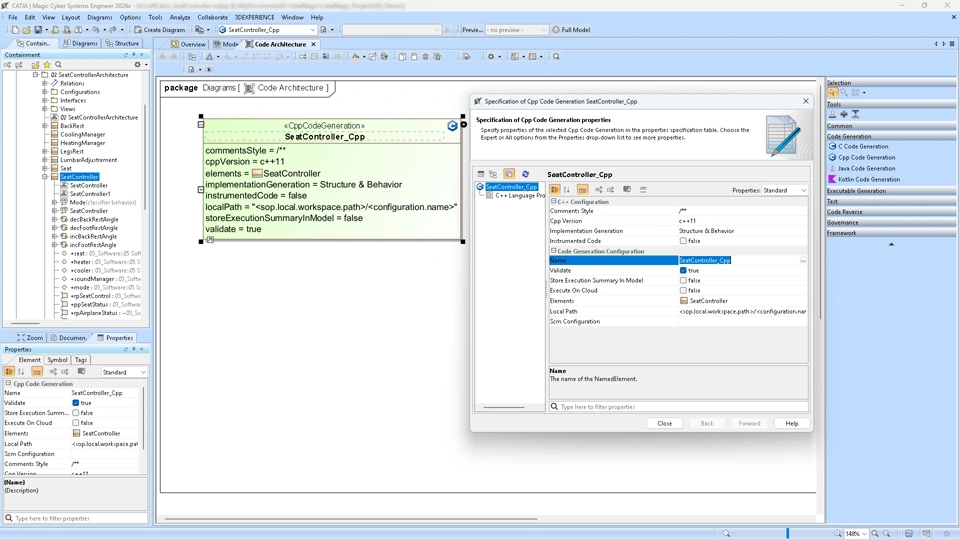This screenshot has height=540, width=960.
Task: Select the selection arrow tool in the palette
Action: pos(832,92)
